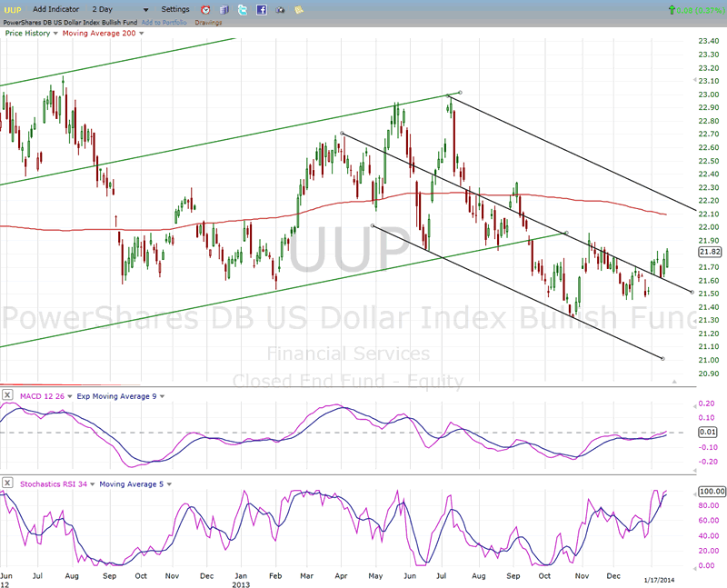Click the camera snapshot icon
This screenshot has width=727, height=588.
coord(280,9)
